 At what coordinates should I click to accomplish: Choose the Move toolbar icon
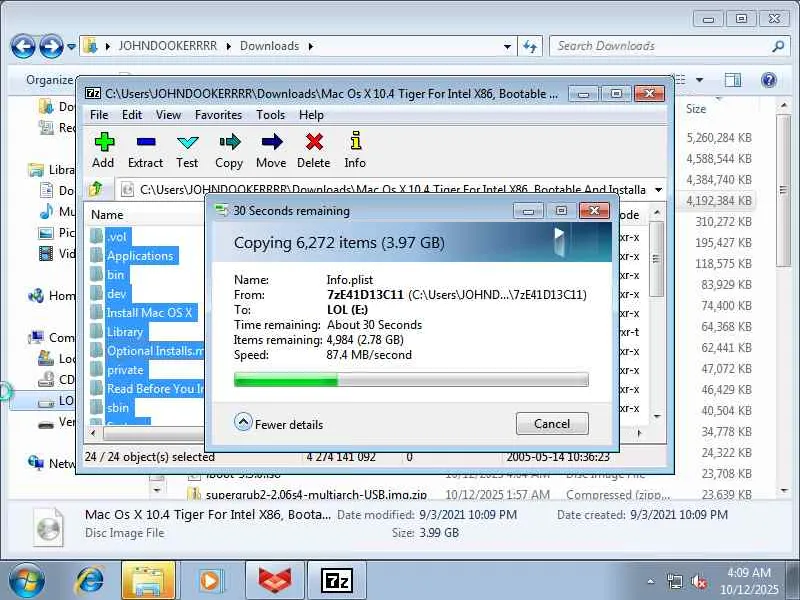(x=271, y=150)
